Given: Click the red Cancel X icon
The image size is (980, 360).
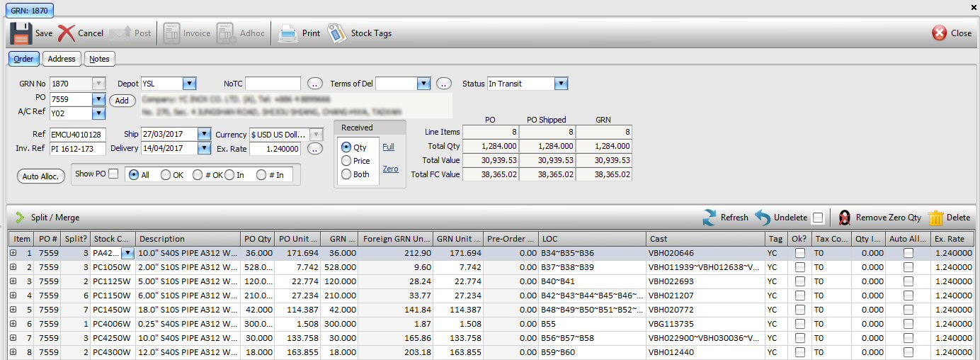Looking at the screenshot, I should click(67, 33).
